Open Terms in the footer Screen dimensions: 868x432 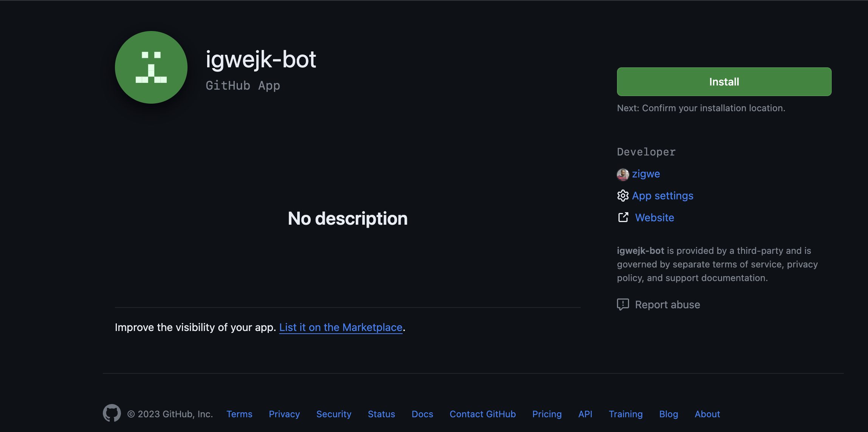[239, 414]
